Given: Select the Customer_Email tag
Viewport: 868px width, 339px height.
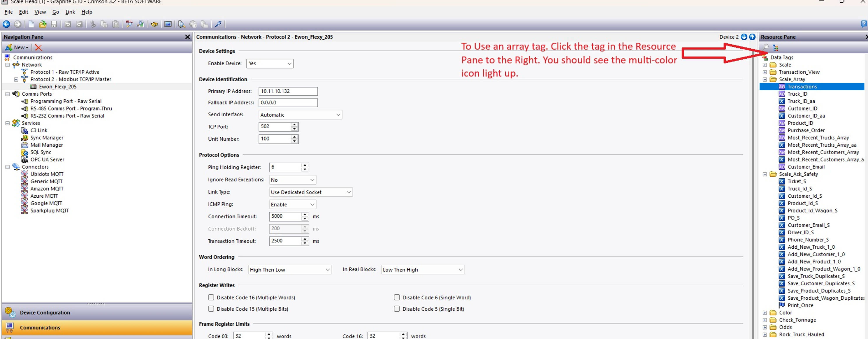Looking at the screenshot, I should tap(806, 166).
